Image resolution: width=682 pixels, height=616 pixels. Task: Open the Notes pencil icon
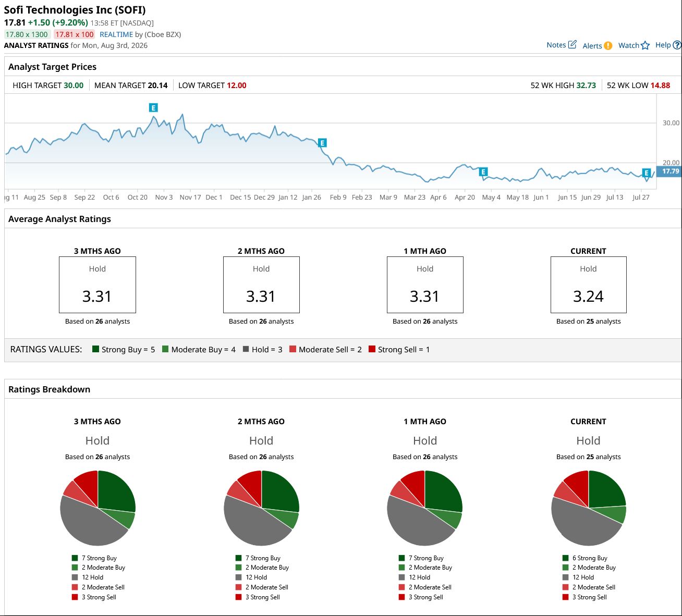tap(572, 45)
